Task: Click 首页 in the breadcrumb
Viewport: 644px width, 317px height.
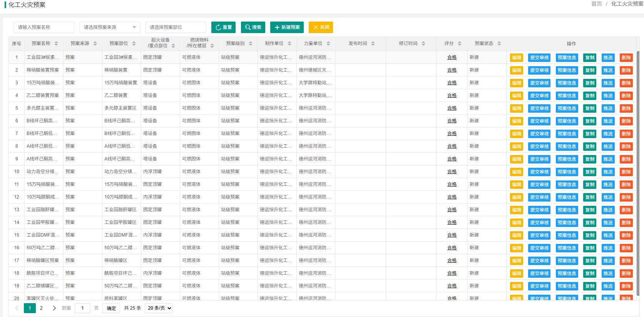Action: (x=596, y=4)
